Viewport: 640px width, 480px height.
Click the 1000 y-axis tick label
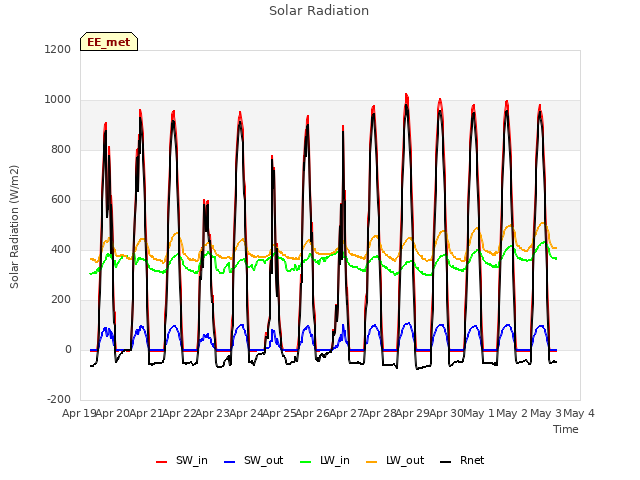[x=58, y=100]
